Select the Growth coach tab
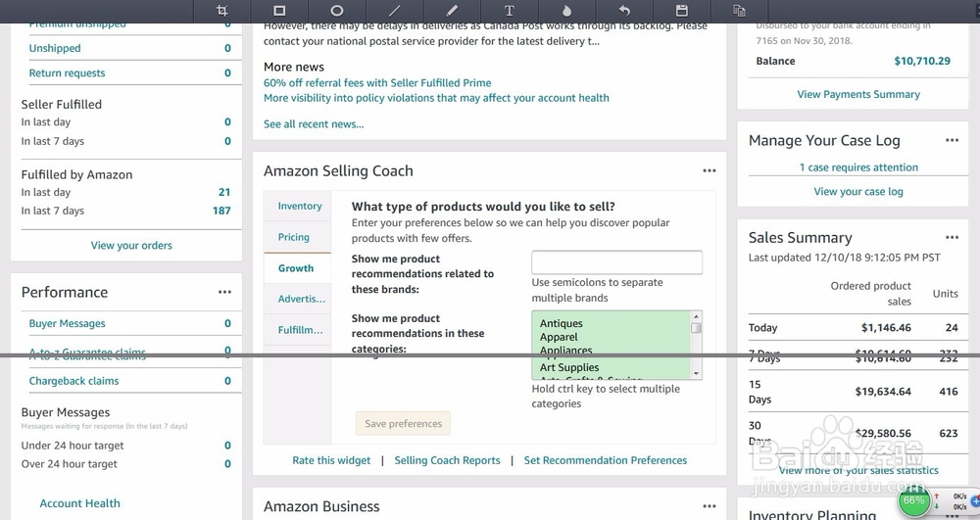Screen dimensions: 980x520 coord(298,268)
